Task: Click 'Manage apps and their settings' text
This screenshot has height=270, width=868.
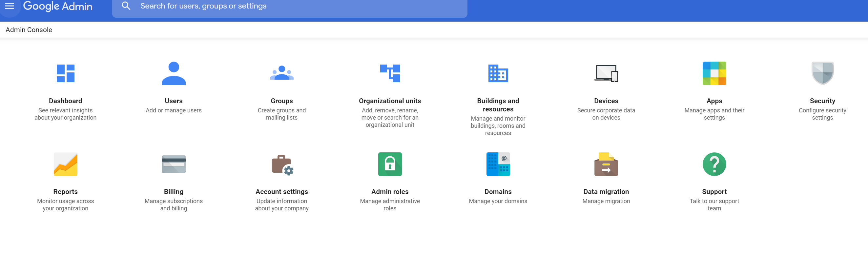Action: (714, 114)
